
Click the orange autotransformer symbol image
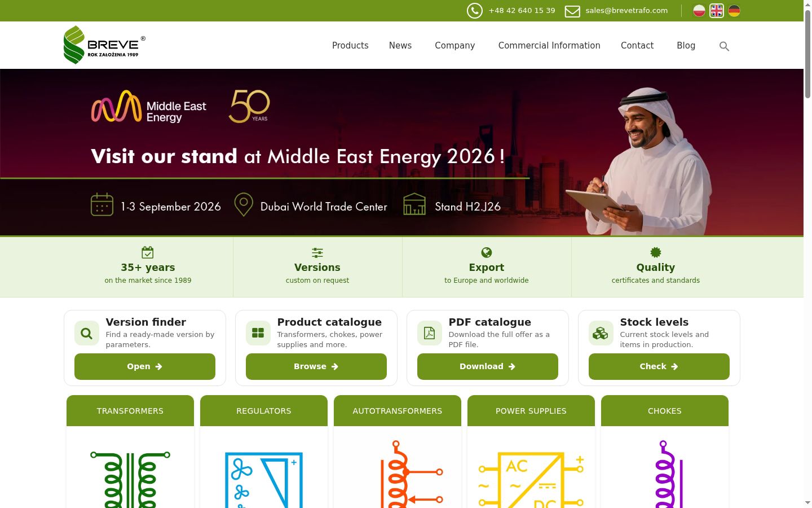[412, 474]
